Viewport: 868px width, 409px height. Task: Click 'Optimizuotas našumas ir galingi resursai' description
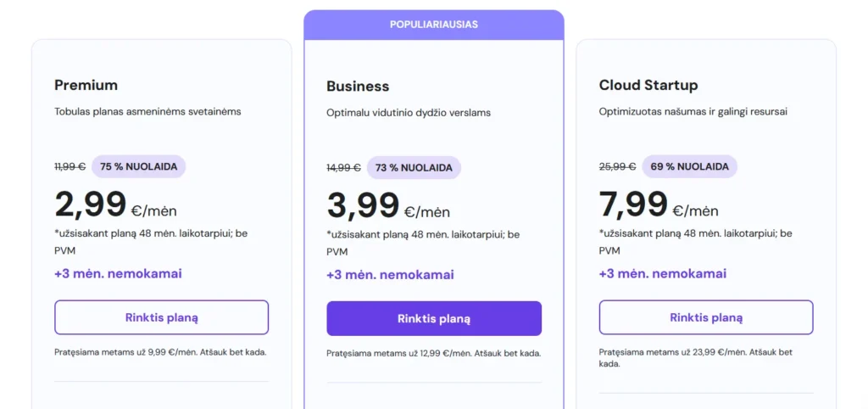click(693, 111)
